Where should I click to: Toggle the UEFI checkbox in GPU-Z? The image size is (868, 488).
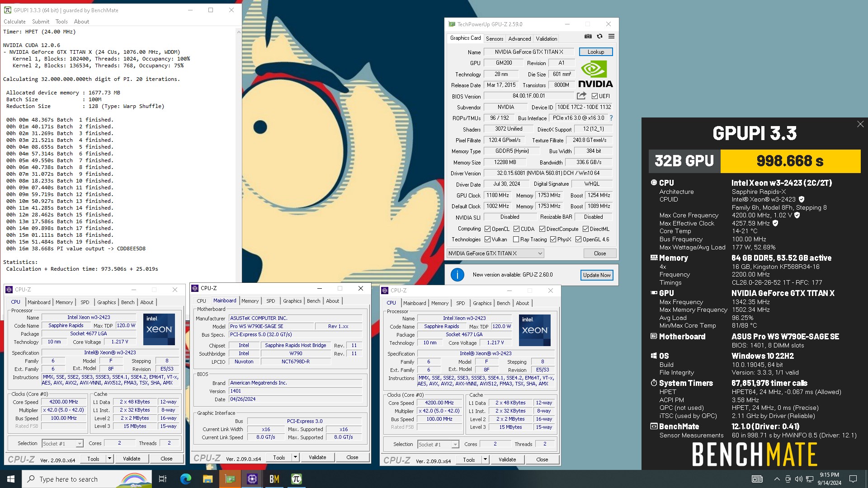(x=594, y=96)
